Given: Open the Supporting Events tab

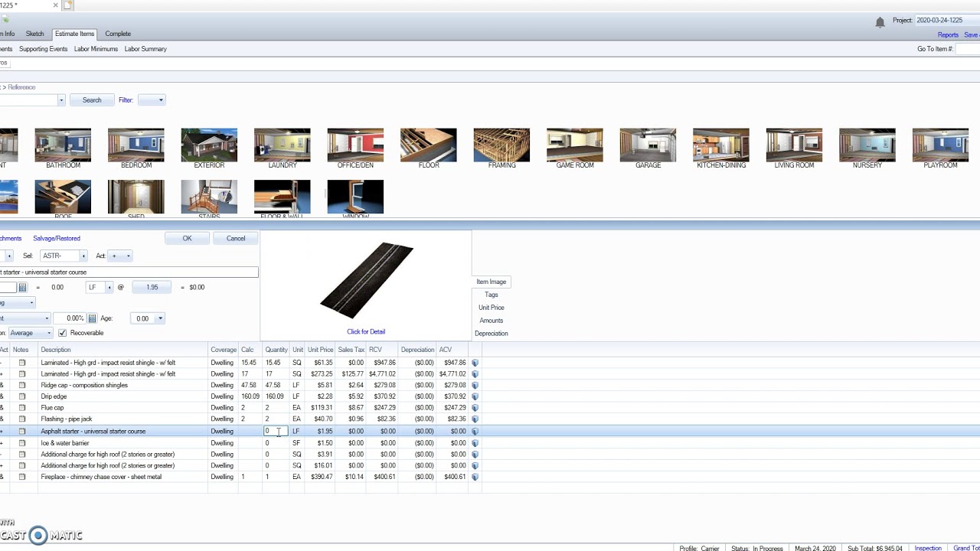Looking at the screenshot, I should (44, 49).
